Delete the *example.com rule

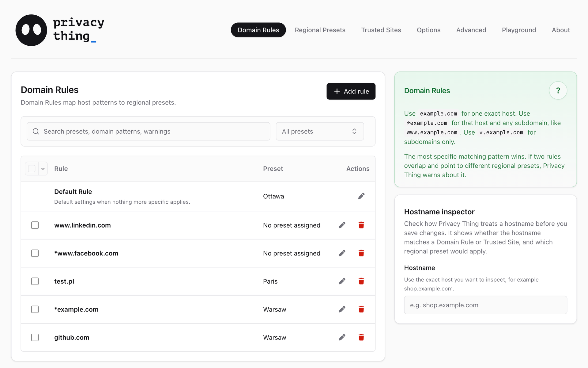tap(361, 309)
